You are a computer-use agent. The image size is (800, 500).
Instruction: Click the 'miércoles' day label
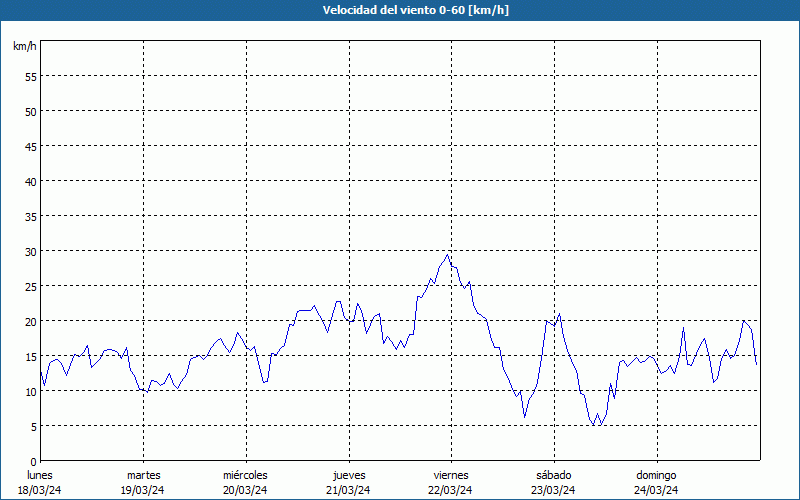[245, 475]
